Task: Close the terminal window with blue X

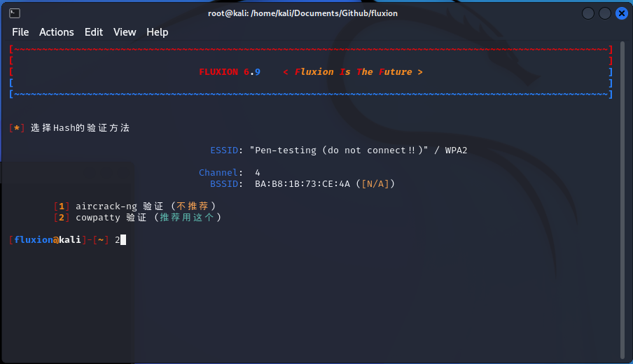Action: pos(622,13)
